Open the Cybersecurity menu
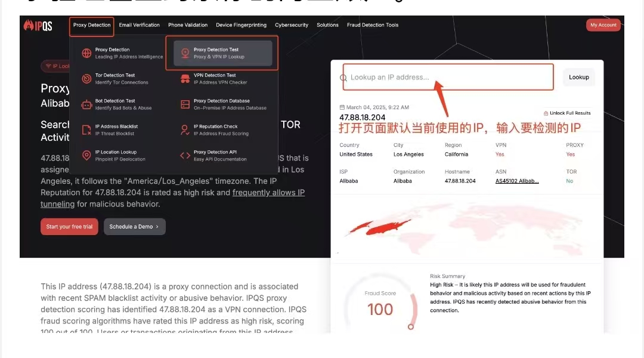The width and height of the screenshot is (644, 358). point(292,25)
